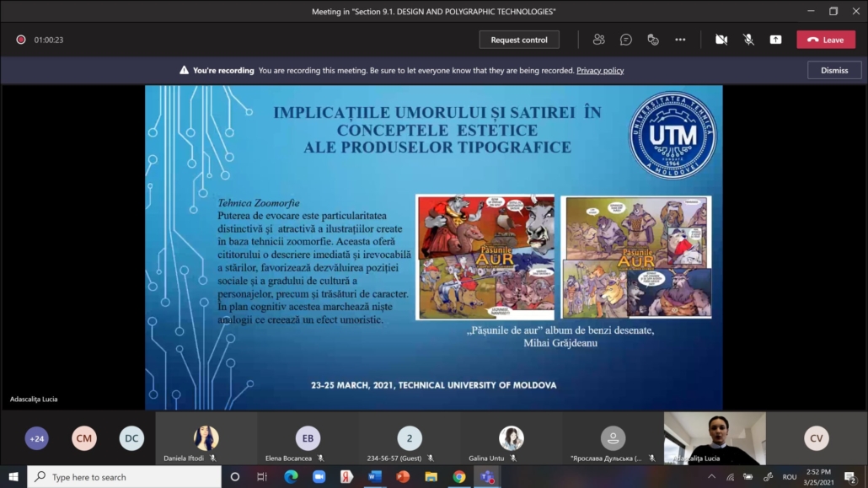This screenshot has height=488, width=868.
Task: Open Cortana from taskbar
Action: pos(235,476)
